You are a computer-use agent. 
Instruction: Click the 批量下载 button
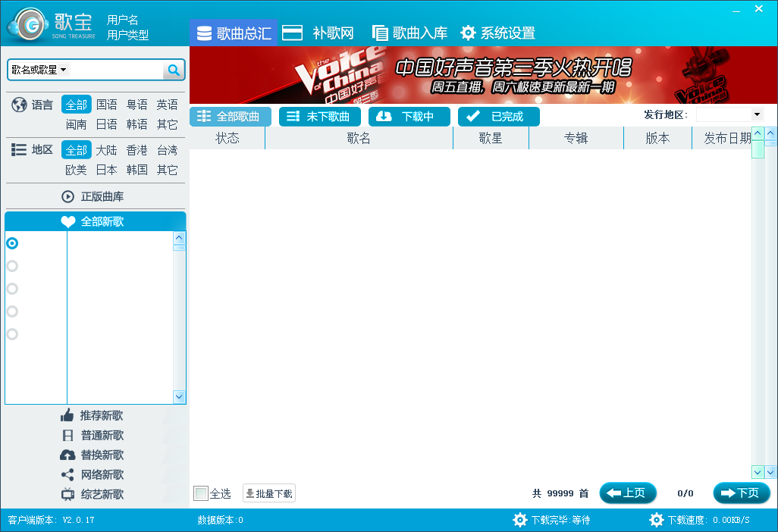click(x=269, y=493)
